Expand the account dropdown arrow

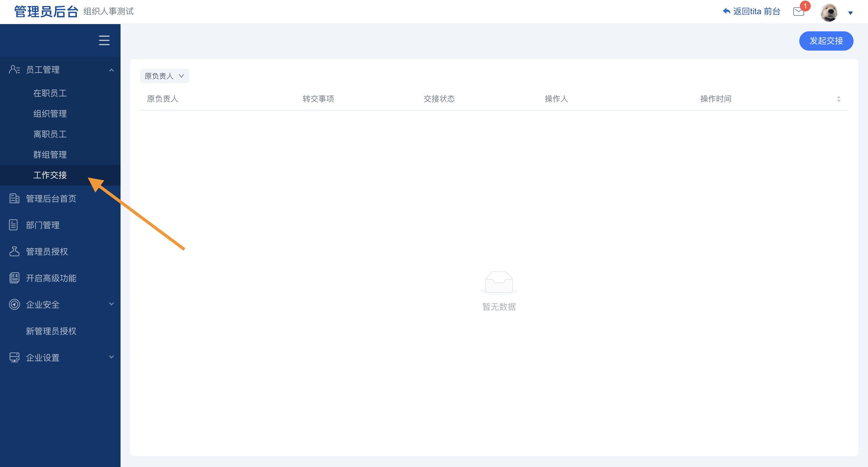(x=850, y=13)
